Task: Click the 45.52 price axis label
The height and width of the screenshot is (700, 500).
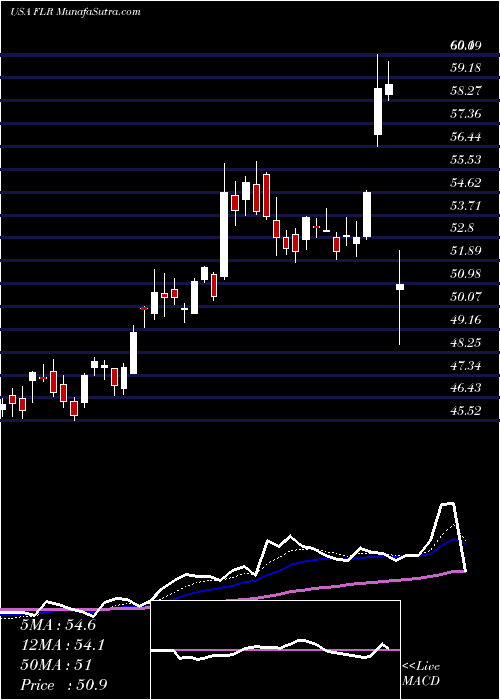Action: pyautogui.click(x=466, y=410)
